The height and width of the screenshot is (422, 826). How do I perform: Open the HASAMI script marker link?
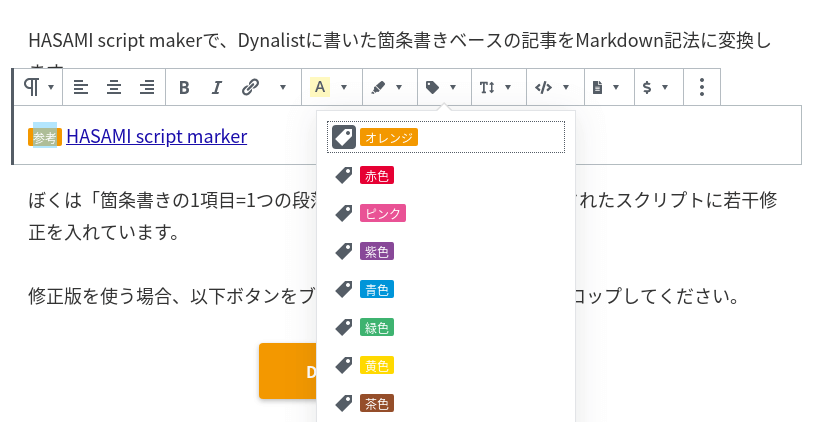156,136
